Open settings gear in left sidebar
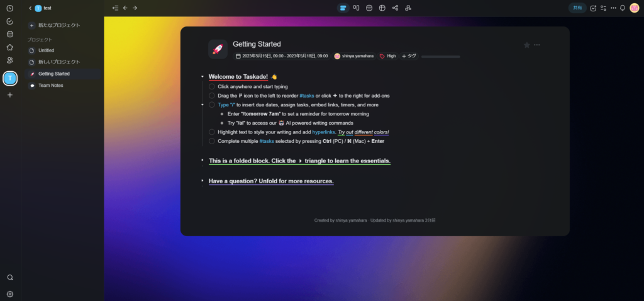 [10, 294]
